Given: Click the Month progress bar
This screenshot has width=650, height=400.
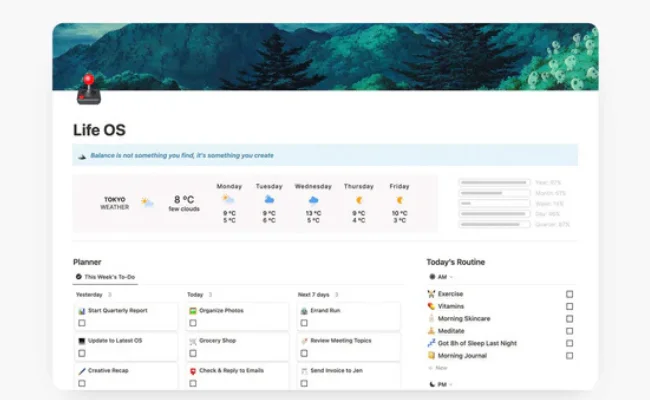Looking at the screenshot, I should (x=494, y=193).
